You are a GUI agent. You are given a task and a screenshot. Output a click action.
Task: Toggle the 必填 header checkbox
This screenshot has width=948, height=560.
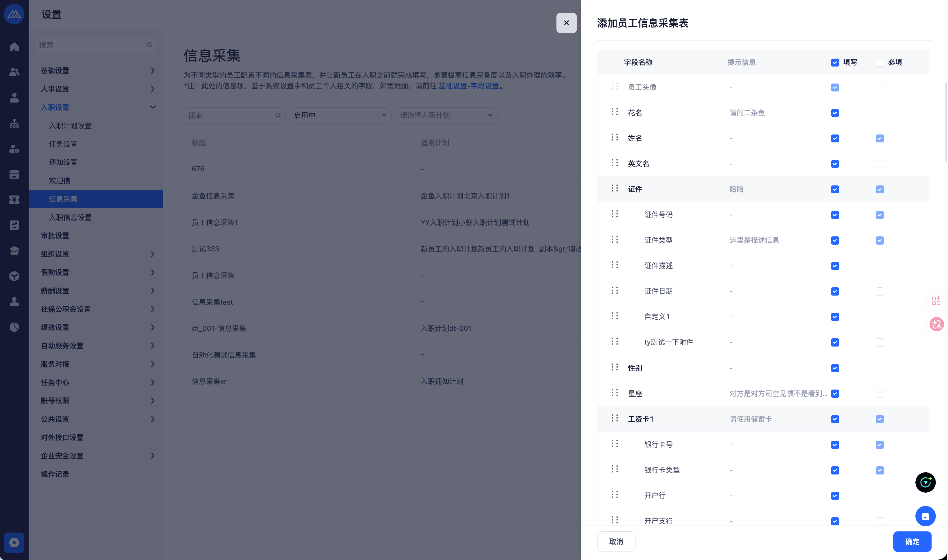point(880,63)
